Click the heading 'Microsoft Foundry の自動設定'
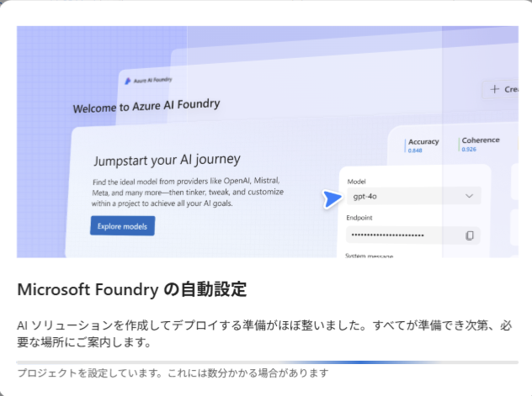The image size is (532, 396). tap(132, 289)
